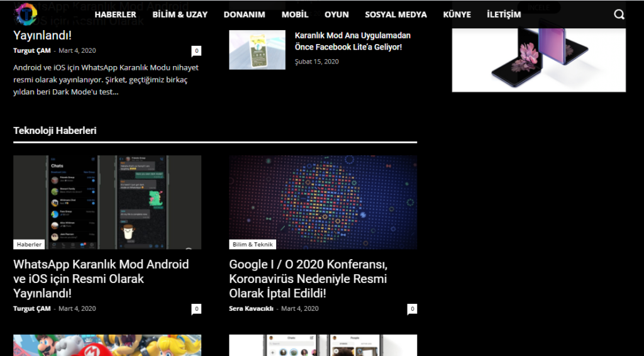Screen dimensions: 644x356
Task: Open comment count on lower WhatsApp article
Action: (196, 309)
